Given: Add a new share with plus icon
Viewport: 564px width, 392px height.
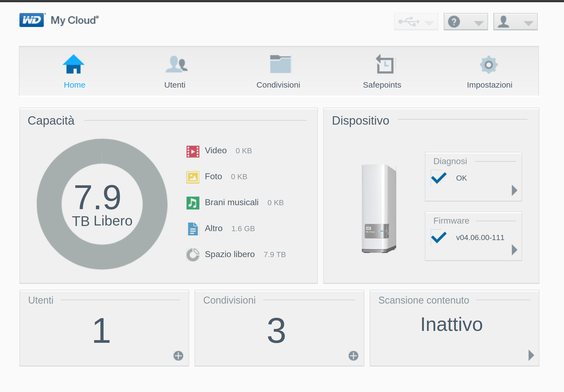Looking at the screenshot, I should tap(353, 356).
